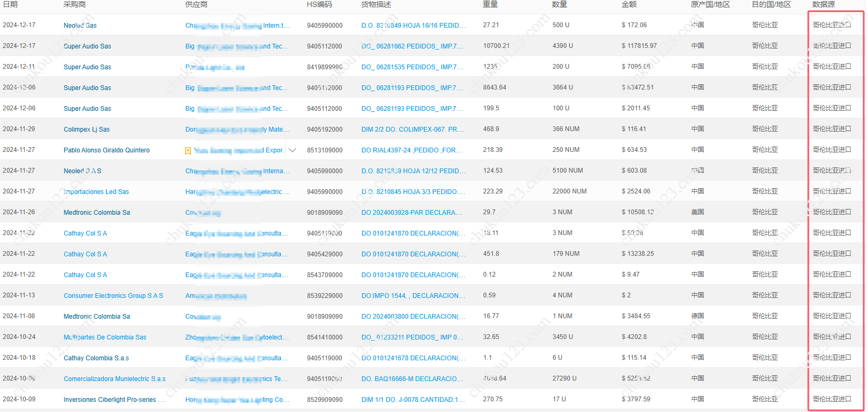868x412 pixels.
Task: Click the 数据源 column header
Action: pos(824,4)
